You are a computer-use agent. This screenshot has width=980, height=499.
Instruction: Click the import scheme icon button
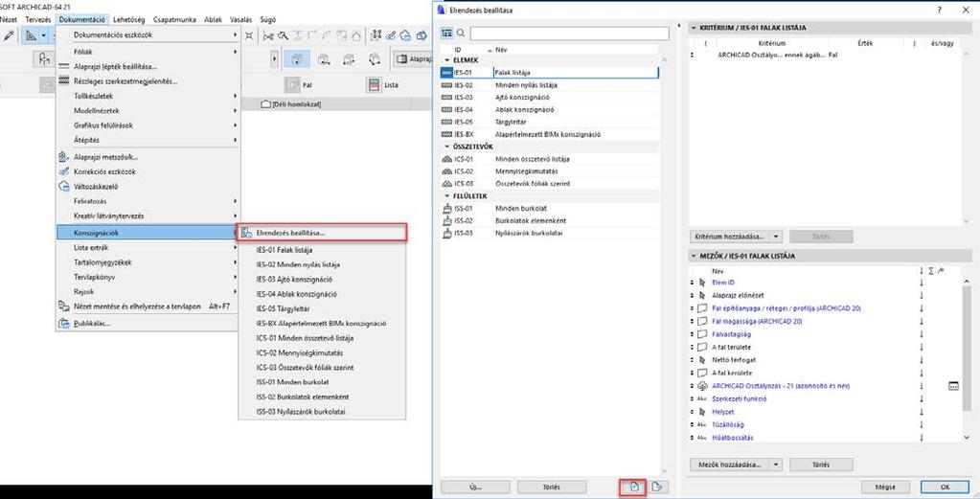[x=632, y=488]
